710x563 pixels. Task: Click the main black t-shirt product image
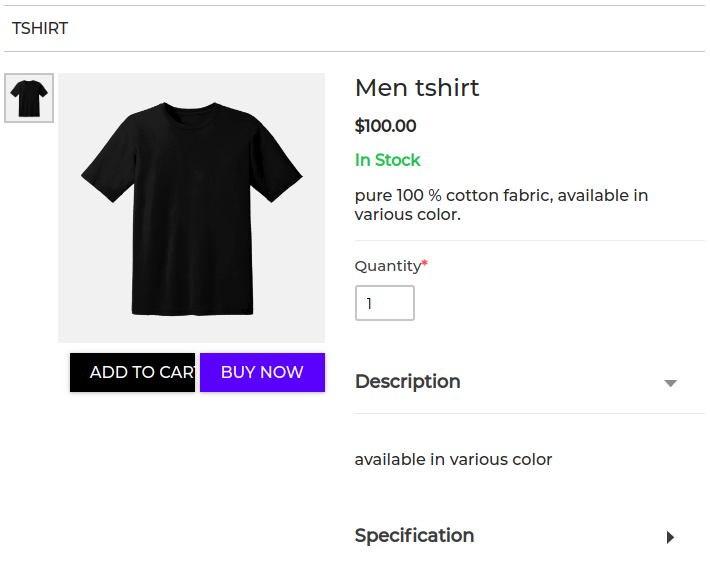point(192,208)
